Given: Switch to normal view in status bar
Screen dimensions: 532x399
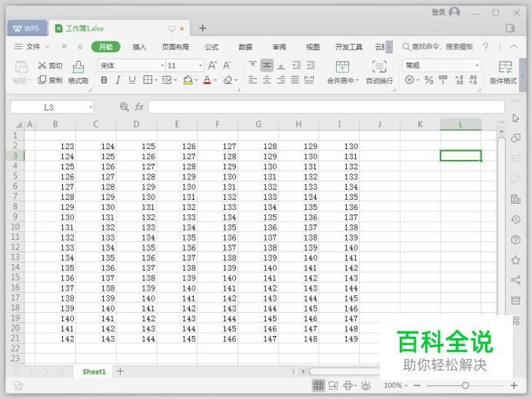Looking at the screenshot, I should coord(318,385).
